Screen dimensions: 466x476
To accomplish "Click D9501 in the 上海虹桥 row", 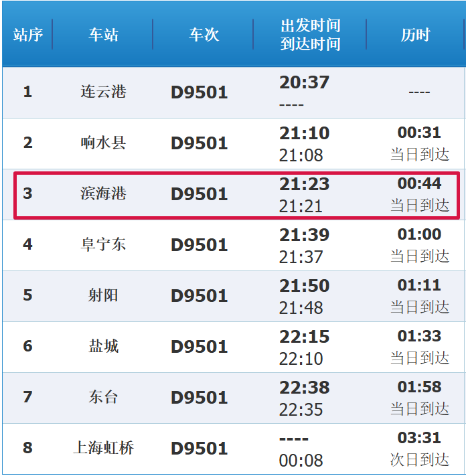I will pyautogui.click(x=199, y=449).
